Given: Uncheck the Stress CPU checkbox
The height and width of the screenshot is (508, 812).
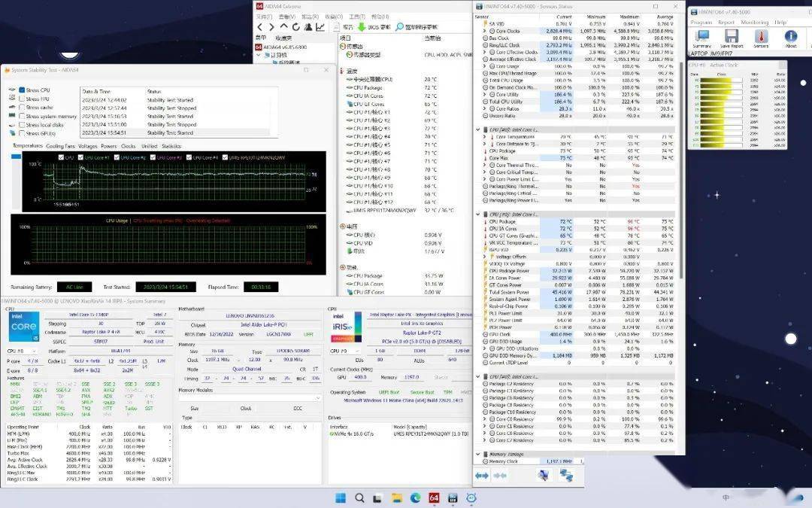Looking at the screenshot, I should point(22,90).
